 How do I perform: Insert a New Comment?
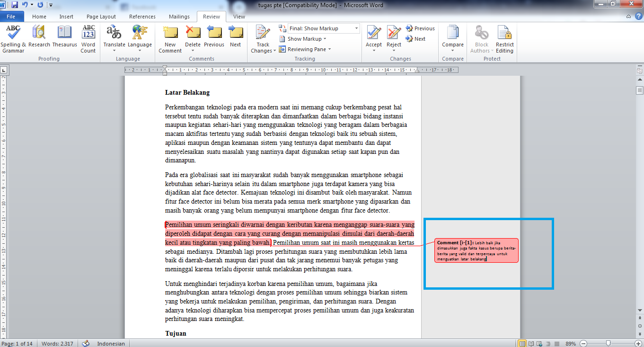[170, 38]
